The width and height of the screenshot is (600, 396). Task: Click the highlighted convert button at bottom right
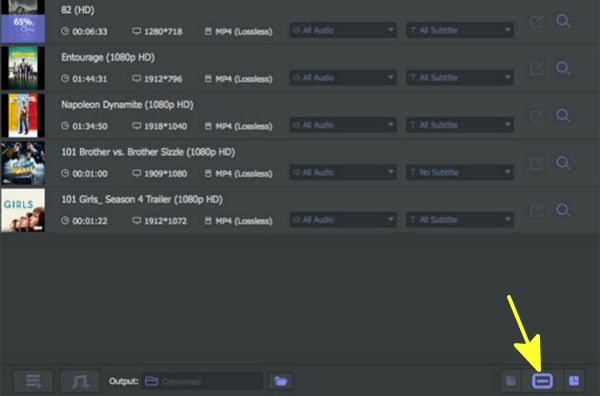pyautogui.click(x=542, y=381)
